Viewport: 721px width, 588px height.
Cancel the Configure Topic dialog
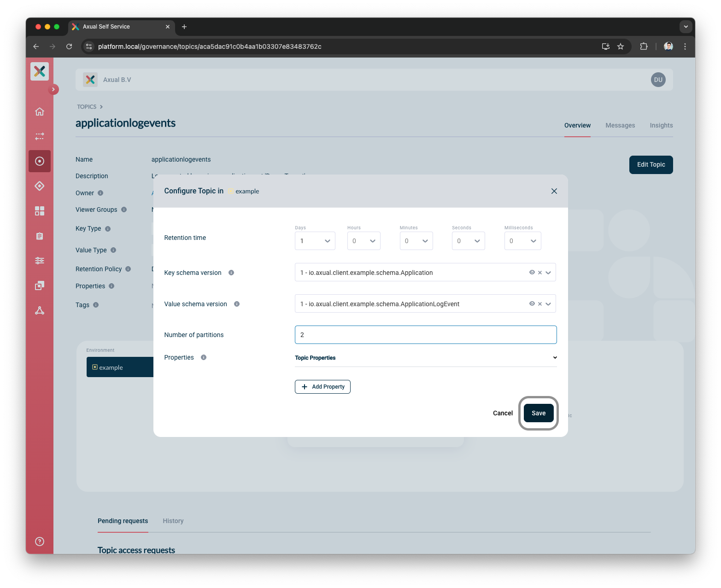tap(503, 413)
